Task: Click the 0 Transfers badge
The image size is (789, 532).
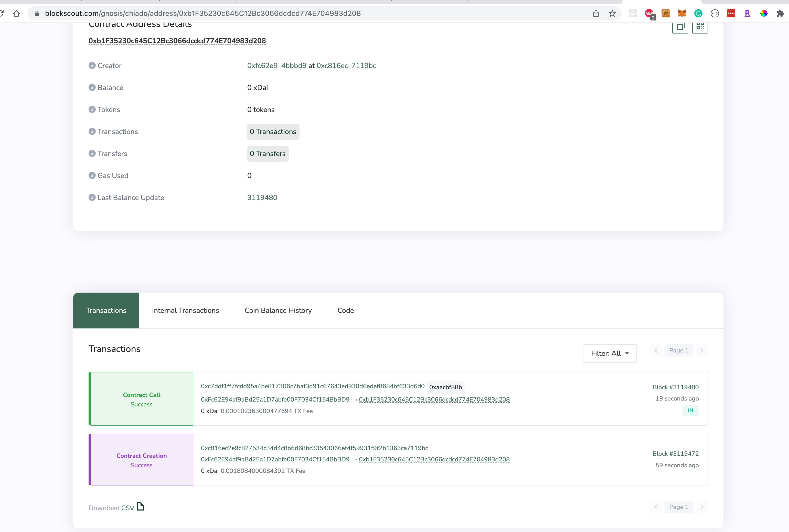Action: 268,154
